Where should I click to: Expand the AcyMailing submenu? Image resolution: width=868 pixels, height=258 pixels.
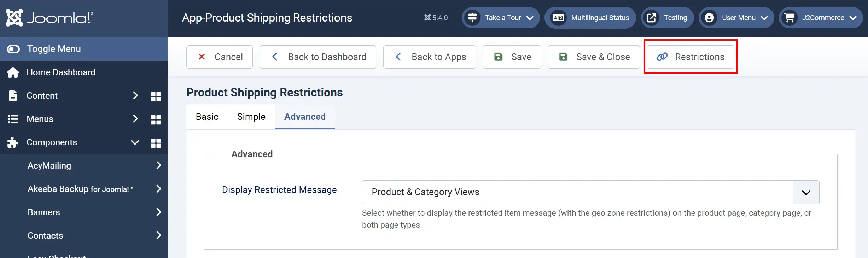(x=159, y=165)
